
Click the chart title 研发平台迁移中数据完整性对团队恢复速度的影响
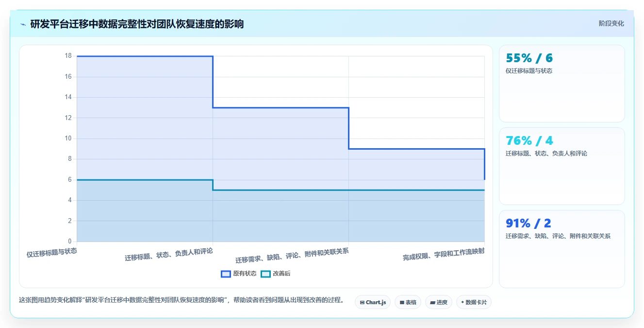[137, 24]
